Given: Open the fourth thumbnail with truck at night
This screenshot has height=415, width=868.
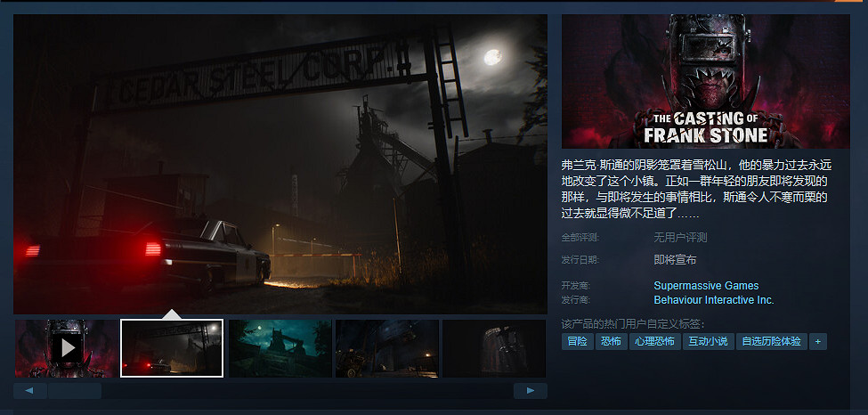Looking at the screenshot, I should click(x=387, y=348).
